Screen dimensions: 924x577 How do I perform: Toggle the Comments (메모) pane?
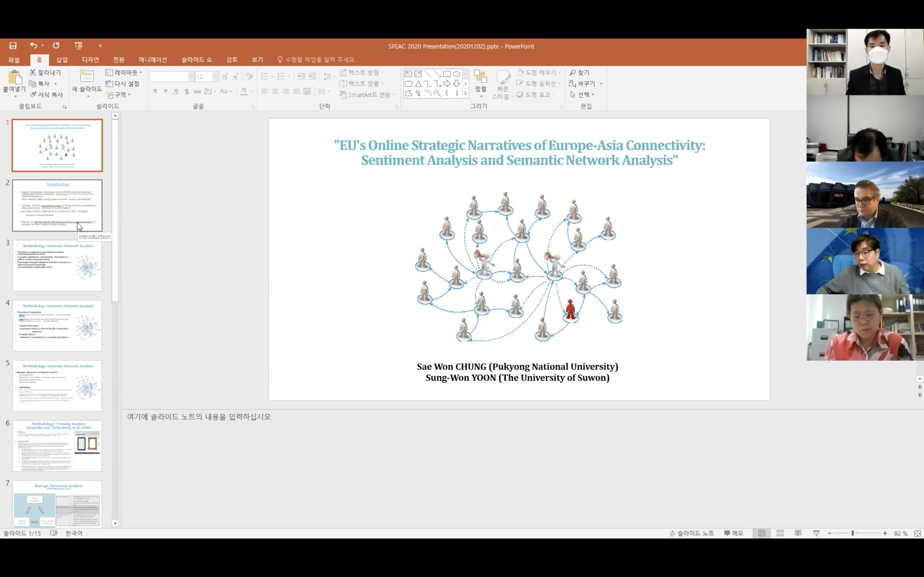pyautogui.click(x=733, y=533)
